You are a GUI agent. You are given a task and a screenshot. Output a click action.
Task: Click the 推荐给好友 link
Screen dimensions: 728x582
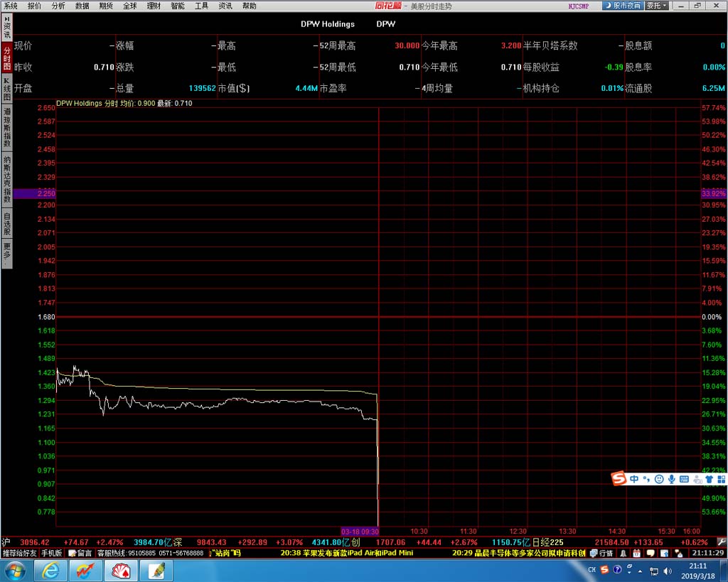tap(19, 554)
